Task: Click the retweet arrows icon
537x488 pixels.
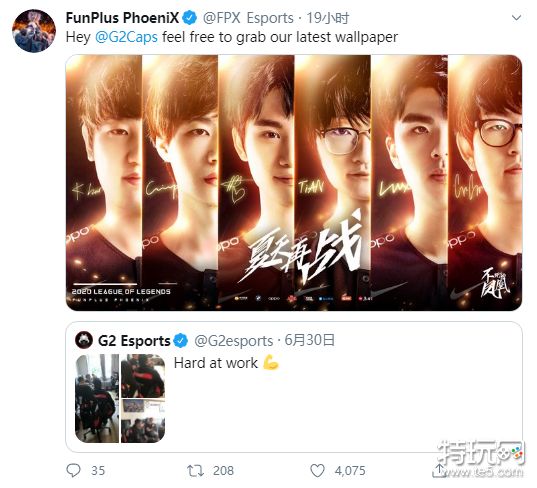Action: [x=196, y=471]
